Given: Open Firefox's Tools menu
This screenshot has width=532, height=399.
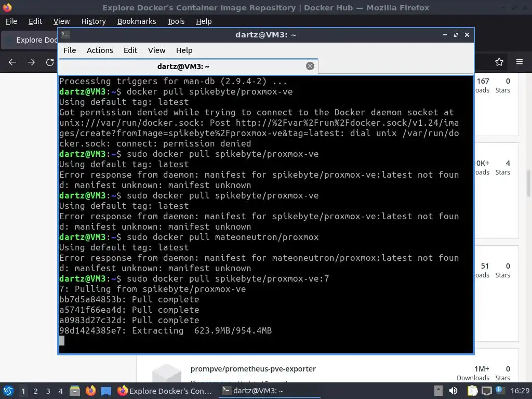Looking at the screenshot, I should pyautogui.click(x=176, y=21).
